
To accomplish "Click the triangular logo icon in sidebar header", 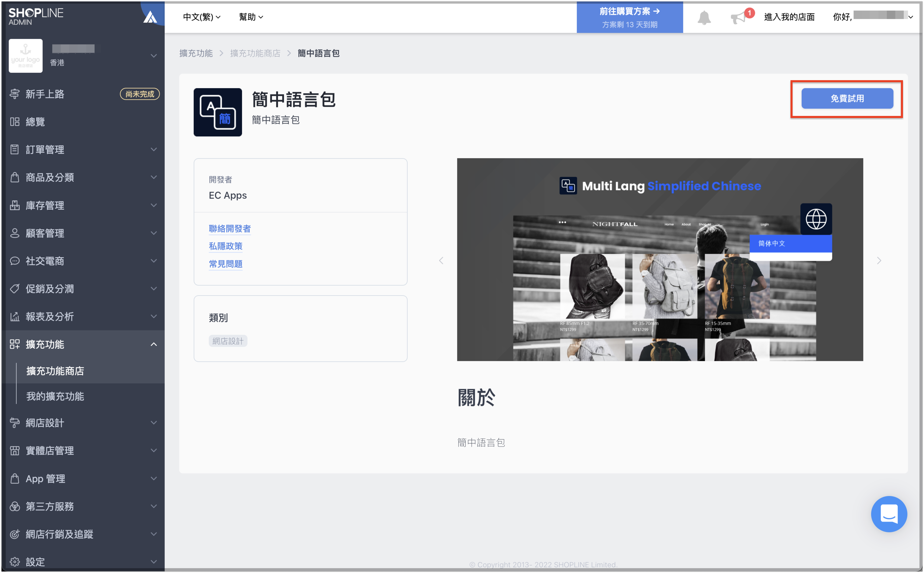I will [150, 17].
